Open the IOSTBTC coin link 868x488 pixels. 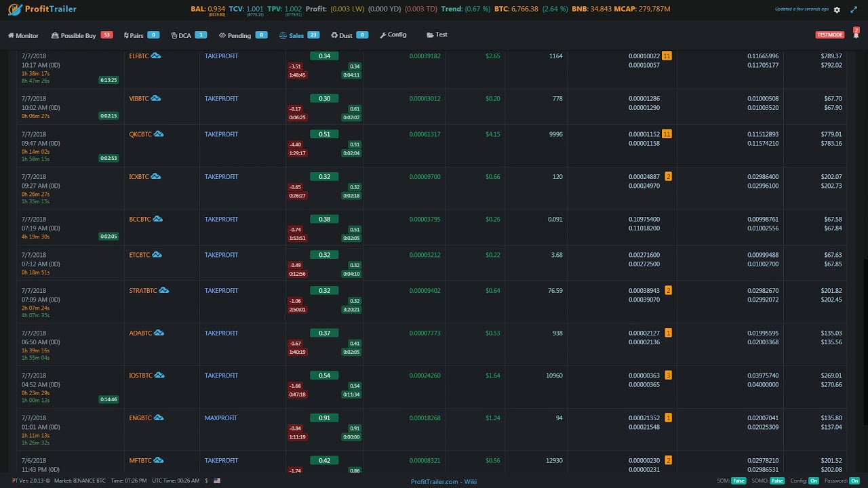tap(140, 375)
